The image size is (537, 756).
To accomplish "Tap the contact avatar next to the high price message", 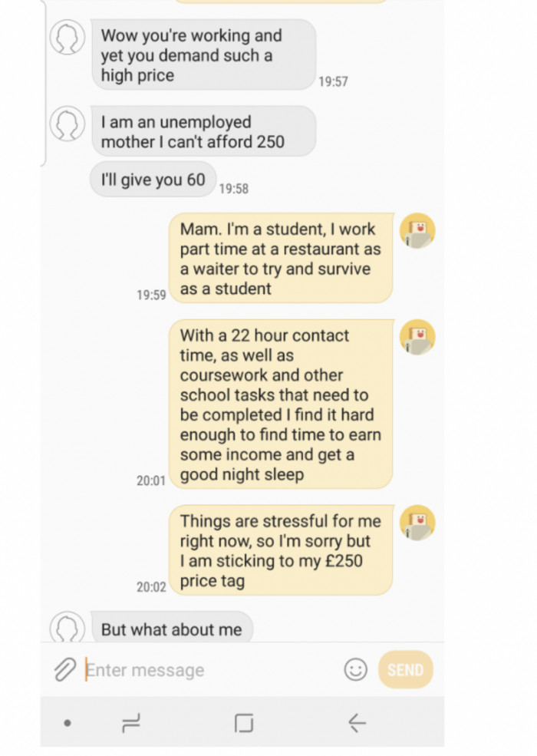I will coord(68,37).
